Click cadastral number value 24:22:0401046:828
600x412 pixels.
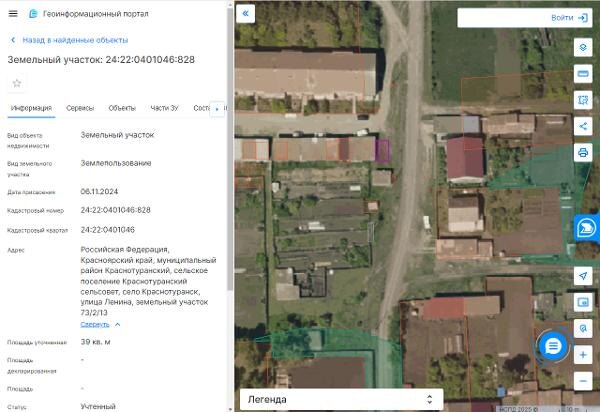[116, 210]
